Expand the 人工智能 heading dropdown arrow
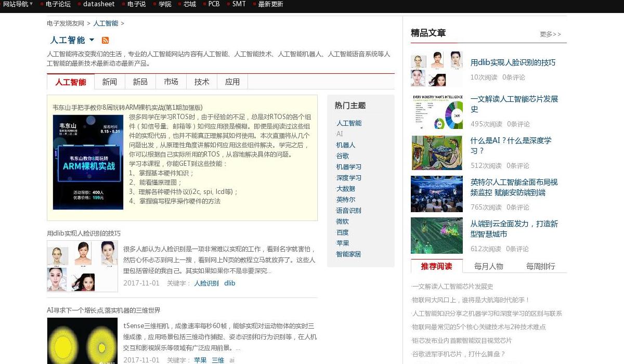Image resolution: width=624 pixels, height=364 pixels. coord(92,40)
